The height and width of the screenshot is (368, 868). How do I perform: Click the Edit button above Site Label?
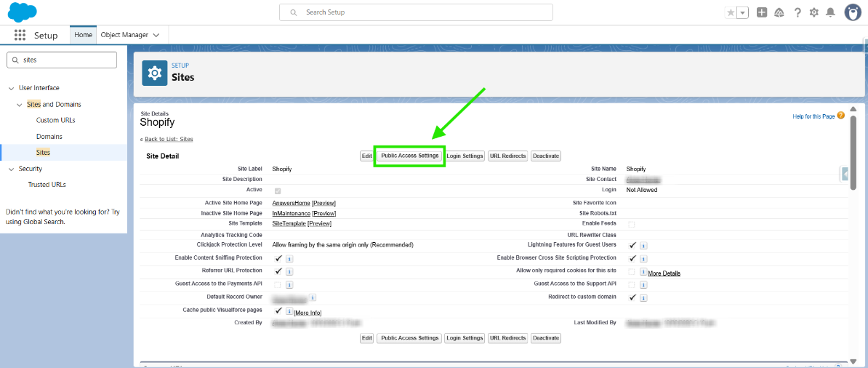[366, 156]
